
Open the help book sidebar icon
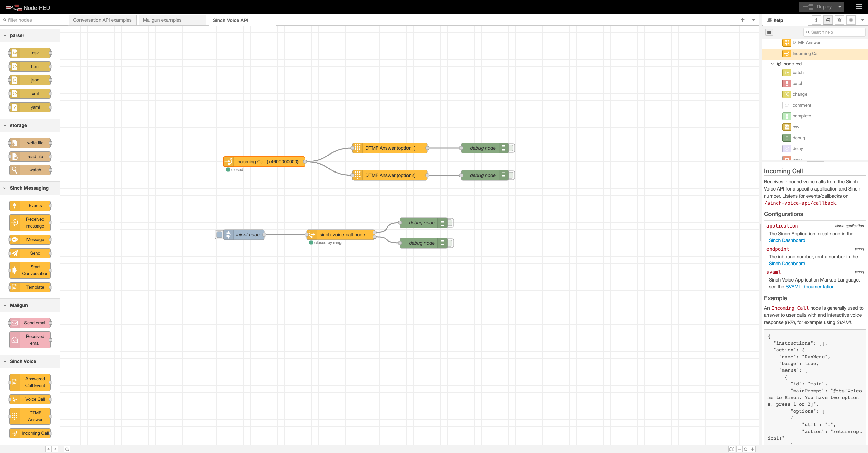pyautogui.click(x=828, y=20)
